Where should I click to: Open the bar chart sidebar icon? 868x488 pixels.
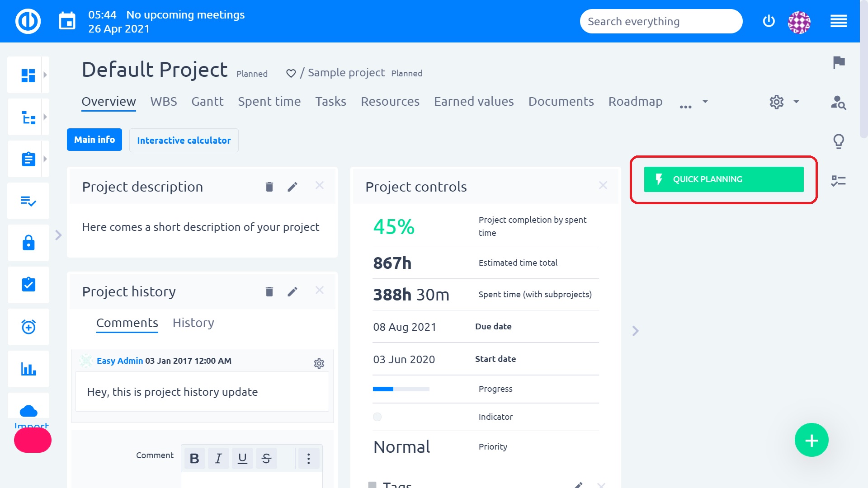pyautogui.click(x=28, y=369)
